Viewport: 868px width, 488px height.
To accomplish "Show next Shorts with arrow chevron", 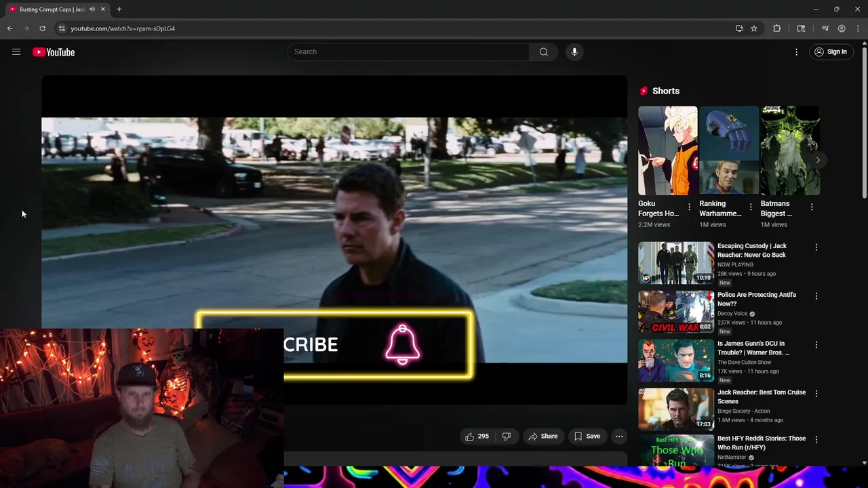I will 818,160.
